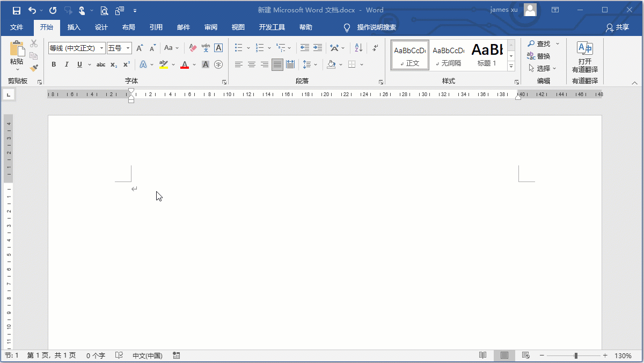The height and width of the screenshot is (363, 644).
Task: Open the font size dropdown
Action: click(128, 48)
